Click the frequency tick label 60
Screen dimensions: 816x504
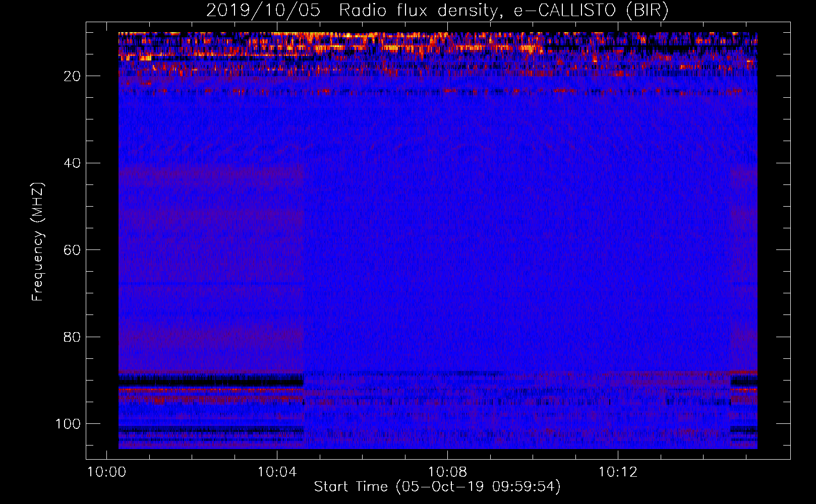(x=72, y=250)
